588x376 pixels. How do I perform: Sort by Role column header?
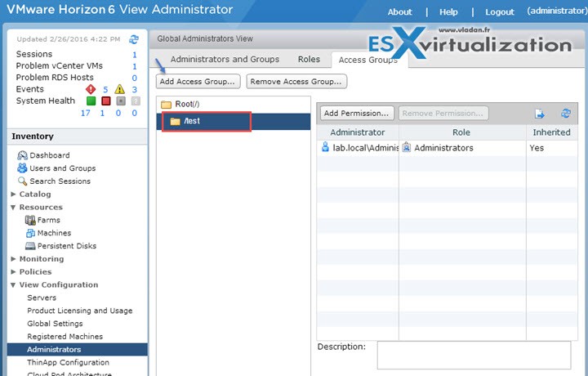pos(461,132)
